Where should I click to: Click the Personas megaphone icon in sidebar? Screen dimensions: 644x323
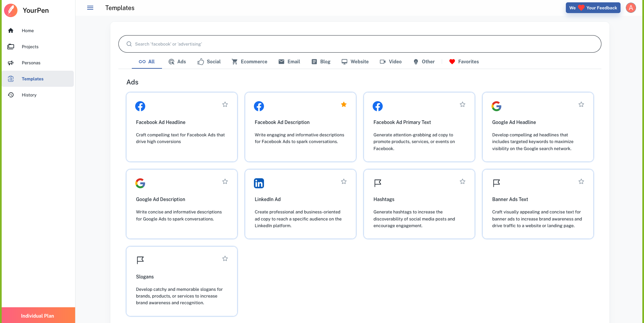coord(11,63)
